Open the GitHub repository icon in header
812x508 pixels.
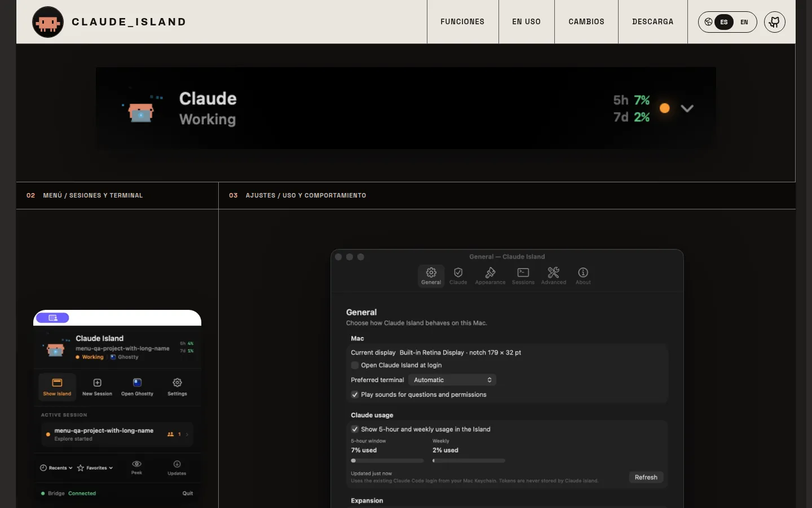(775, 22)
